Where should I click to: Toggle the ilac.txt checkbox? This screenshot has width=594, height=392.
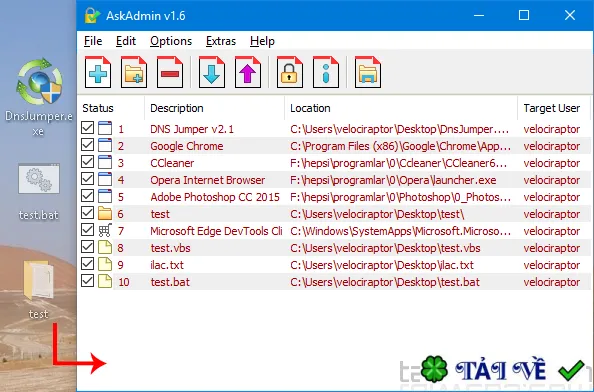(88, 264)
